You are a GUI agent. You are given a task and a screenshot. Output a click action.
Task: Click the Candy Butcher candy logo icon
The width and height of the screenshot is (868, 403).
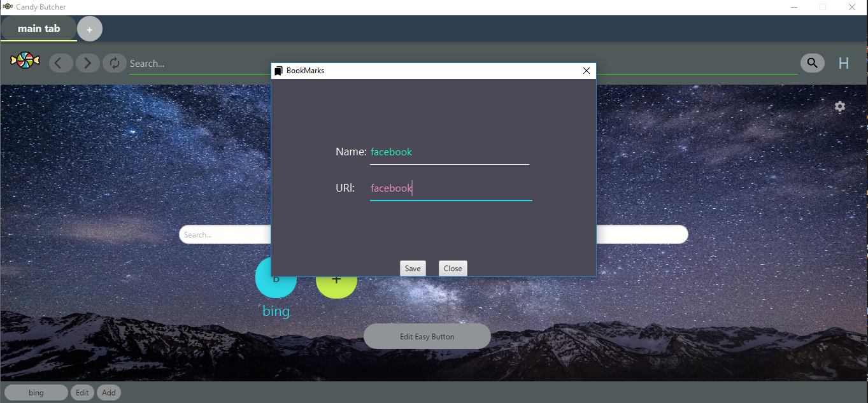tap(24, 60)
